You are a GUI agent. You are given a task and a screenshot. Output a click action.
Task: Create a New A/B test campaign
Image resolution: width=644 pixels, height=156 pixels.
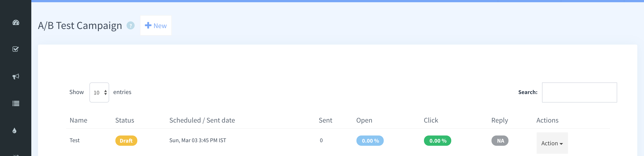(156, 25)
